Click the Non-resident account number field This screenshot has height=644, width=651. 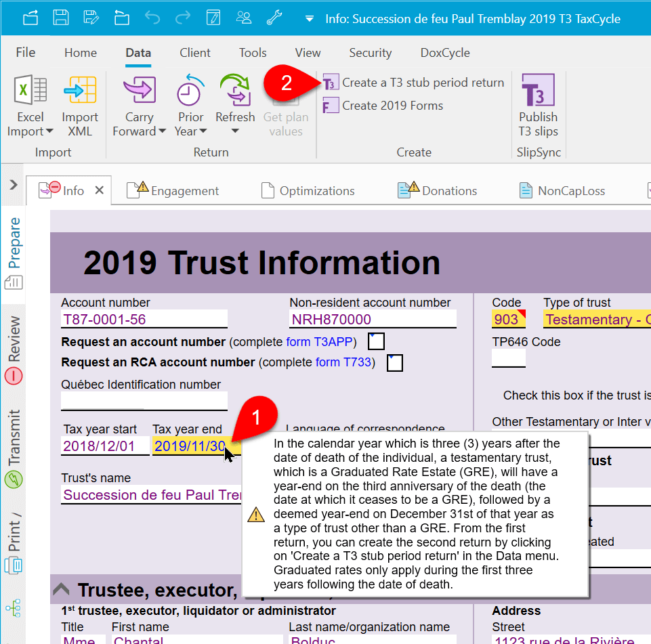(373, 319)
